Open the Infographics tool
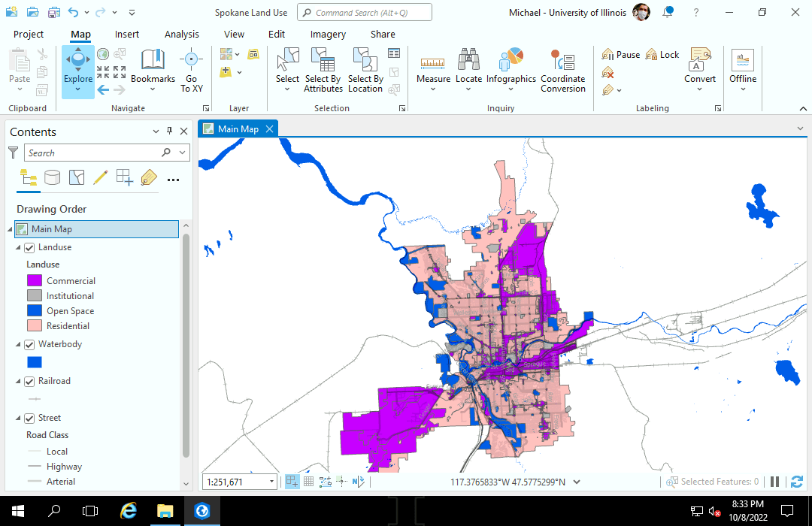Screen dimensions: 812x526 [511, 68]
